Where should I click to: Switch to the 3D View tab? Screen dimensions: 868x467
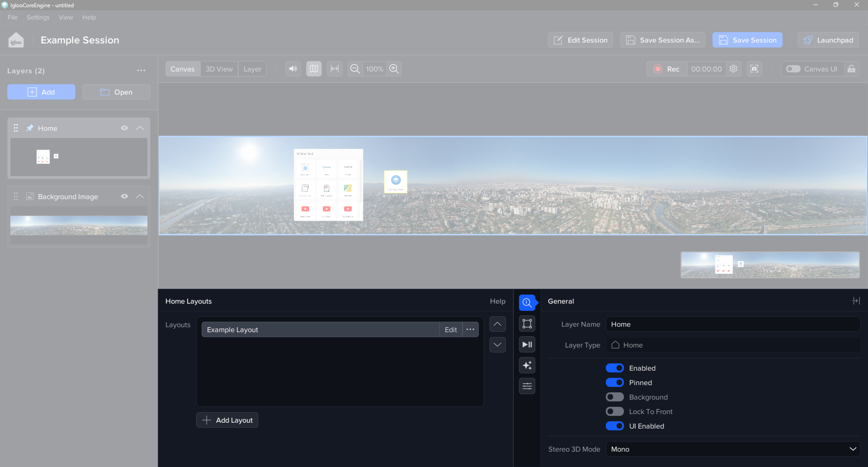219,69
